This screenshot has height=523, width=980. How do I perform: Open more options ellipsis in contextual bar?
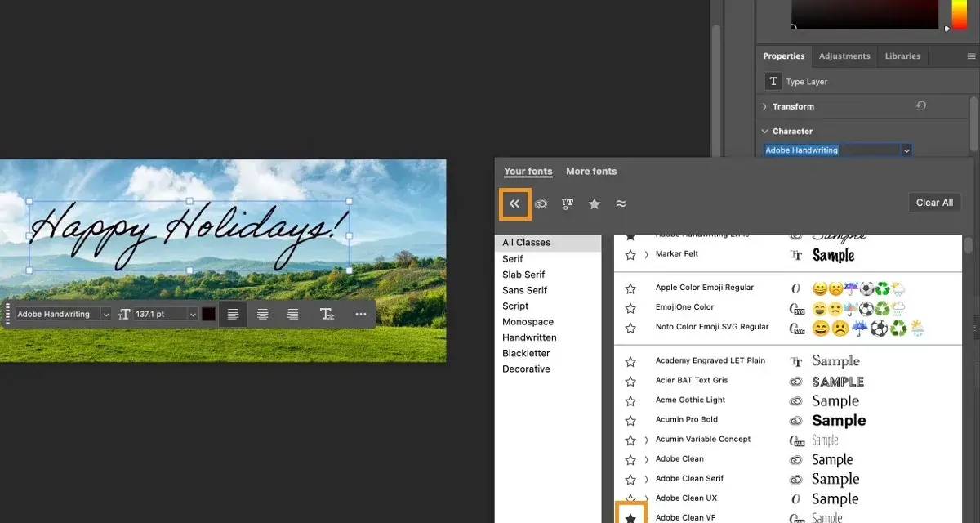(x=361, y=314)
